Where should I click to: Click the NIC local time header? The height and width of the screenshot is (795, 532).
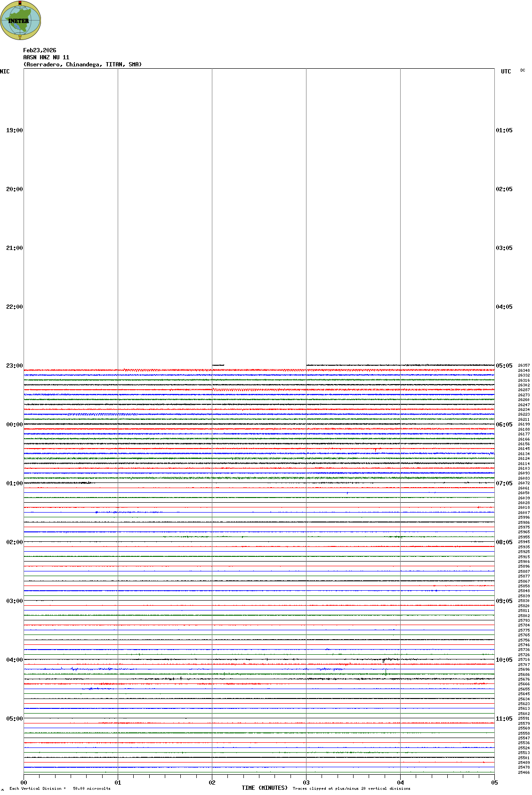[5, 72]
